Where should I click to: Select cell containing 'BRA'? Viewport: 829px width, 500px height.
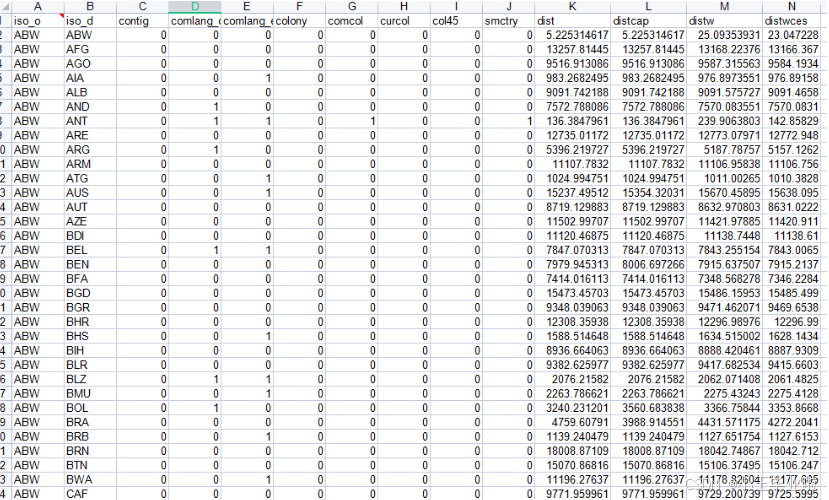point(89,422)
